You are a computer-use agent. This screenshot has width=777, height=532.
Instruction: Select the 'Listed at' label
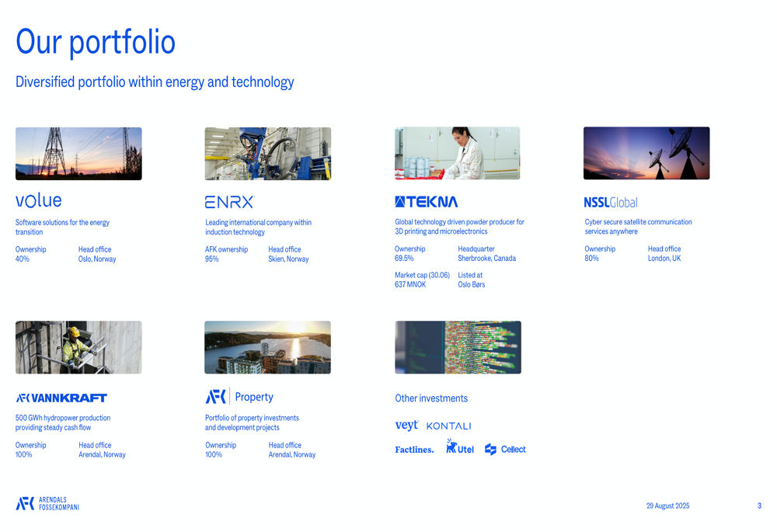(x=470, y=276)
